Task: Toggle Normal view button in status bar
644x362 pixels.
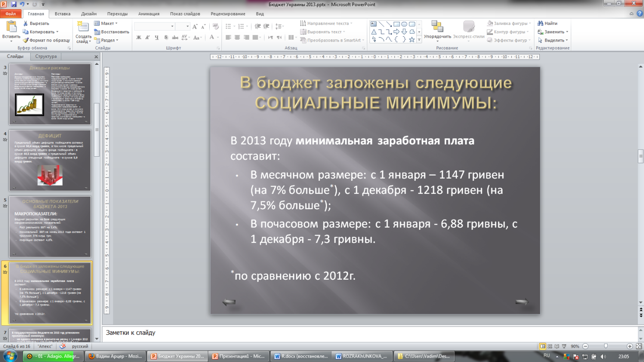Action: point(542,346)
